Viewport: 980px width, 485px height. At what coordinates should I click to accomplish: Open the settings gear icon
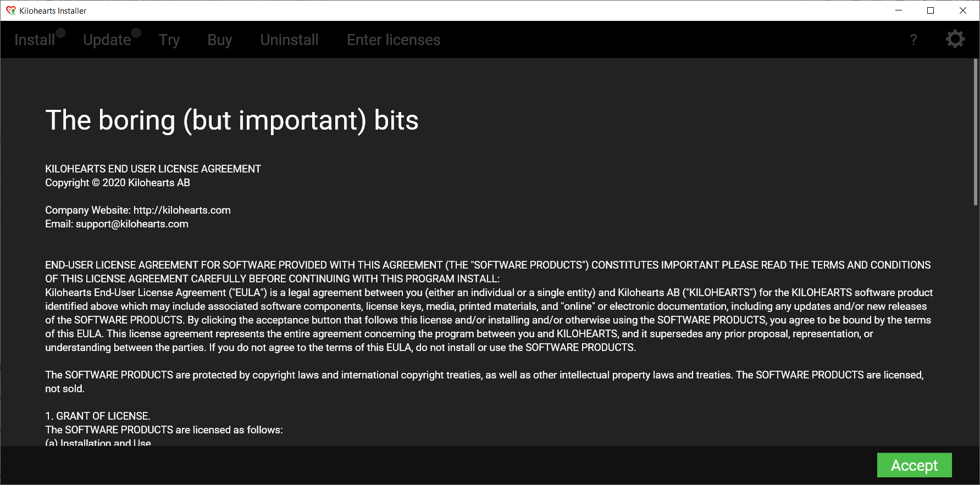(x=955, y=39)
